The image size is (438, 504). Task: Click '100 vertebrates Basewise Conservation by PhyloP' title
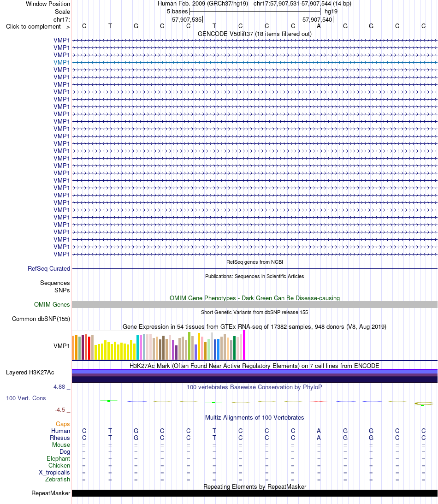(255, 387)
